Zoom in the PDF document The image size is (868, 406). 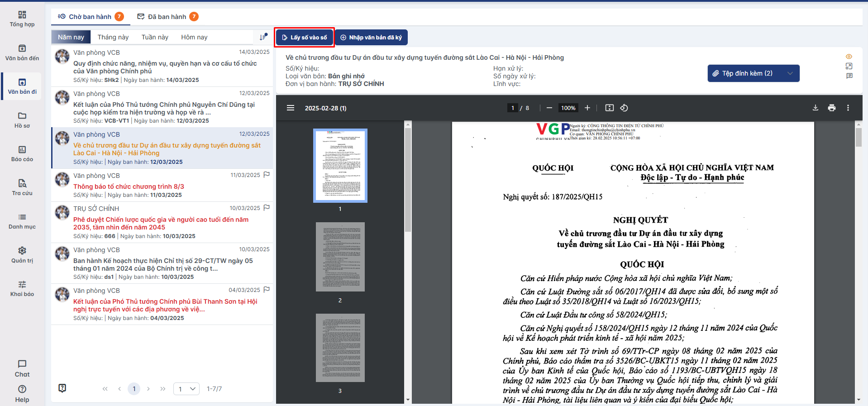point(587,108)
